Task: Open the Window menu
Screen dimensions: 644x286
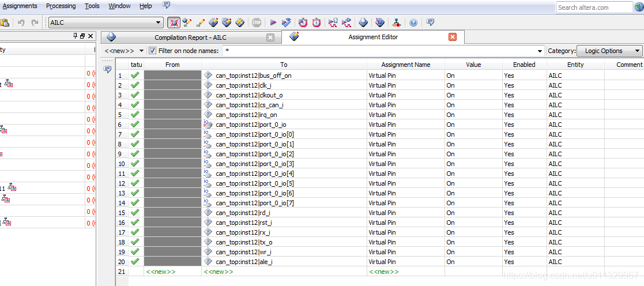Action: [x=119, y=6]
